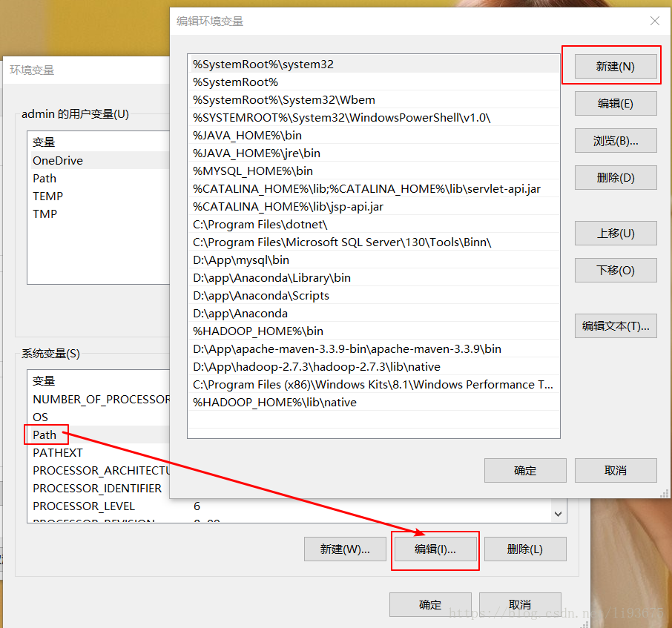Select %JAVA_HOME%\jre\bin entry

[x=374, y=153]
